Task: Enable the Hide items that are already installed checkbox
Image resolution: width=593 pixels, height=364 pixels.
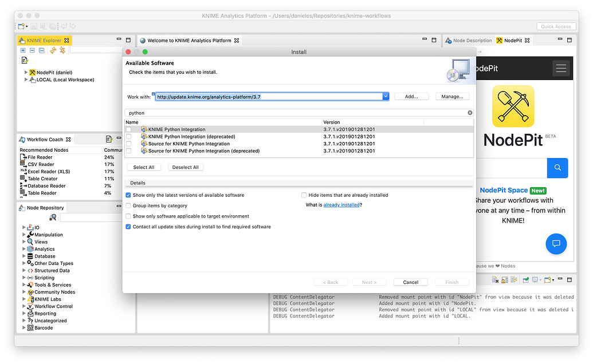Action: point(304,195)
